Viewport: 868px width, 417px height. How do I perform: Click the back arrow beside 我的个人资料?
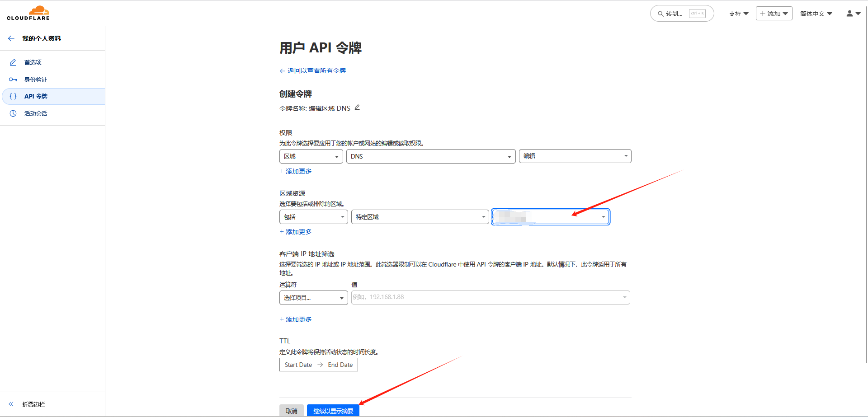(x=11, y=38)
